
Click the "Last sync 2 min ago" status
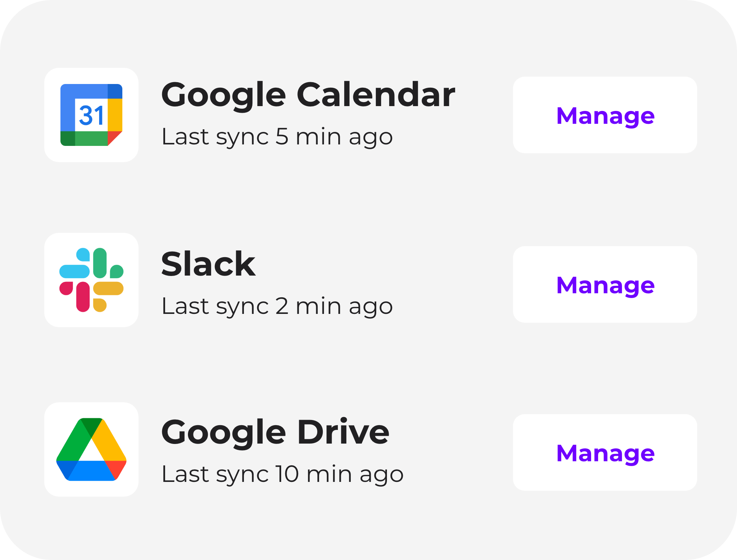[x=277, y=306]
